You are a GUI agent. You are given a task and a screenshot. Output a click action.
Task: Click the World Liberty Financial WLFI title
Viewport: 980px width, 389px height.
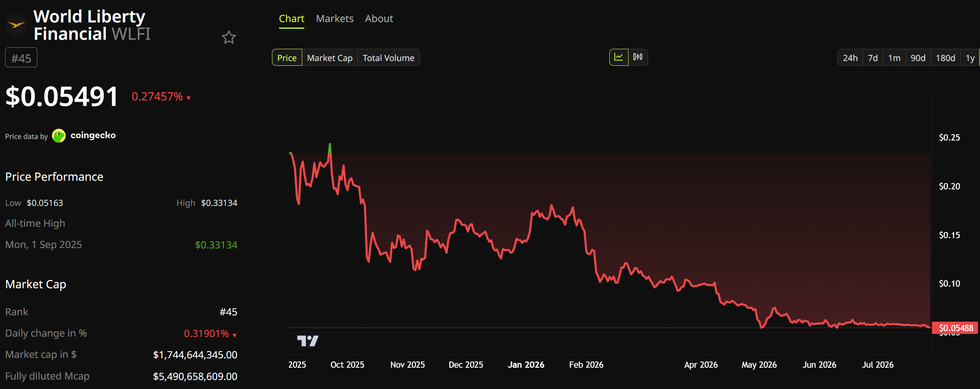pos(92,25)
